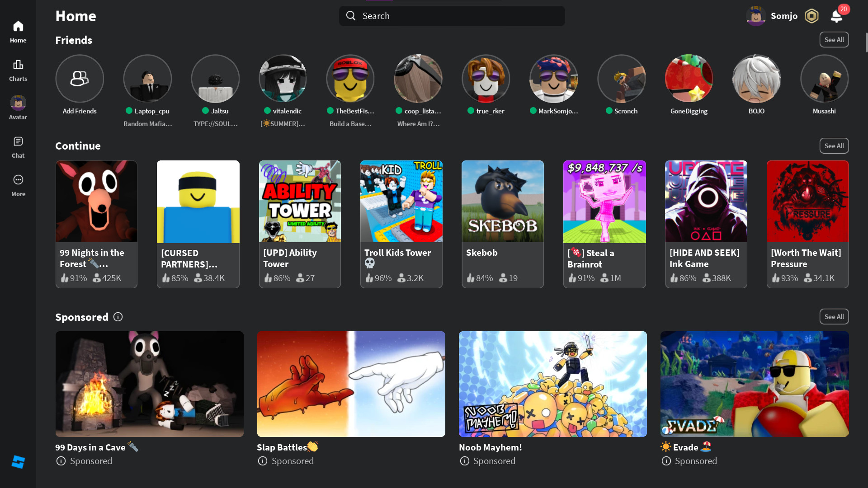Click inside the Search field
Screen dimensions: 868x488
pyautogui.click(x=452, y=15)
